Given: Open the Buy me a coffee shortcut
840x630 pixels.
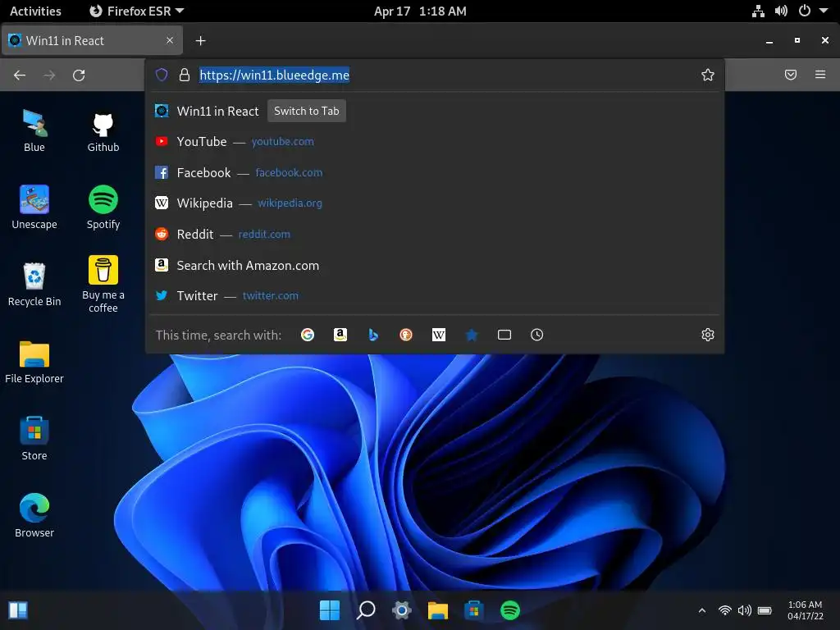Looking at the screenshot, I should (103, 284).
